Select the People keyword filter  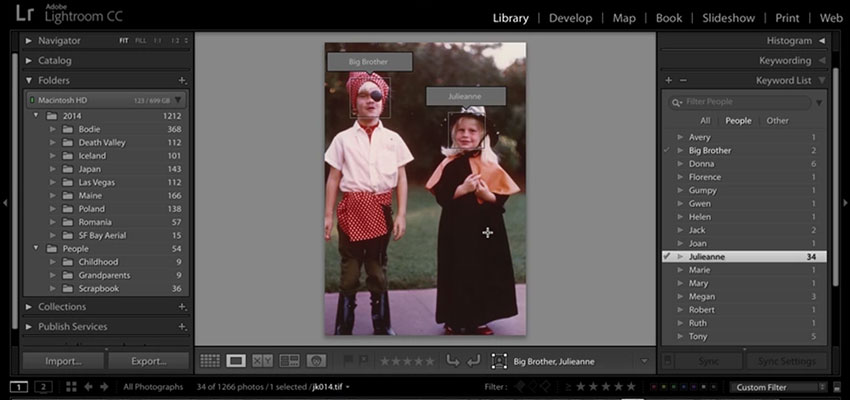tap(738, 121)
